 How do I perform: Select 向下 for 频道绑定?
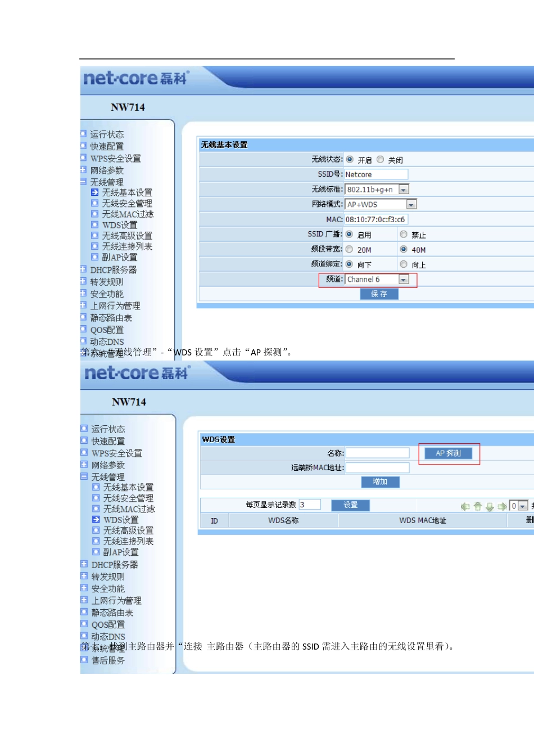pos(349,264)
